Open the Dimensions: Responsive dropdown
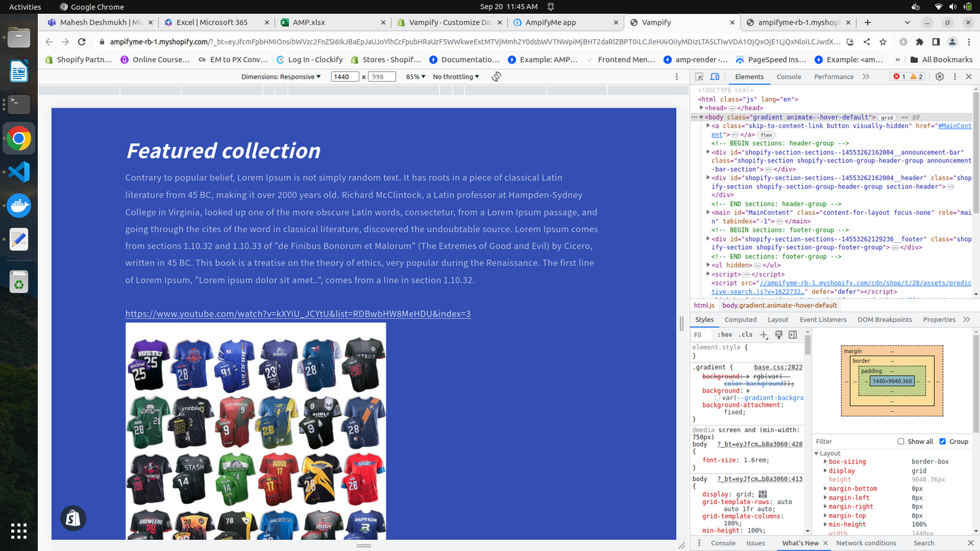980x551 pixels. 281,76
